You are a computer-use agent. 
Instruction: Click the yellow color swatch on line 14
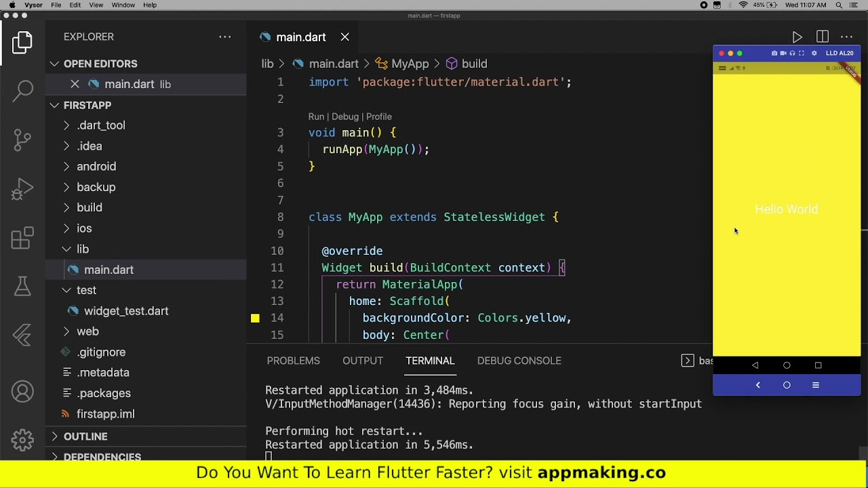tap(255, 318)
